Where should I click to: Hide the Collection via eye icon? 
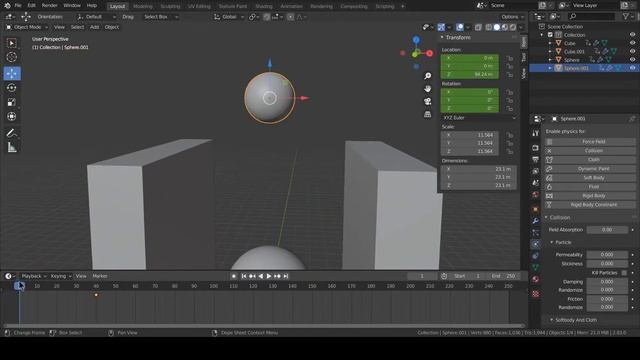pos(632,35)
